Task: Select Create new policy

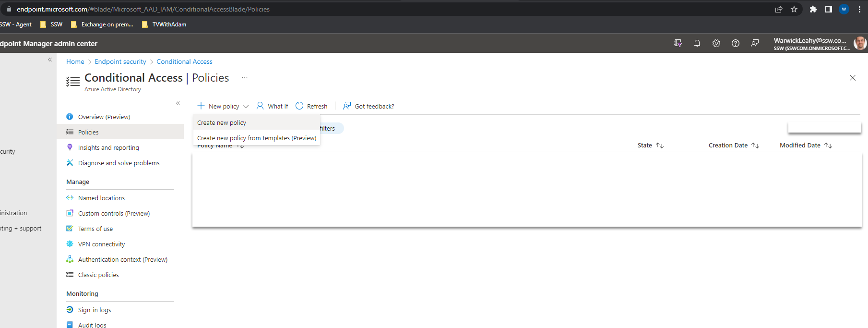Action: point(222,123)
